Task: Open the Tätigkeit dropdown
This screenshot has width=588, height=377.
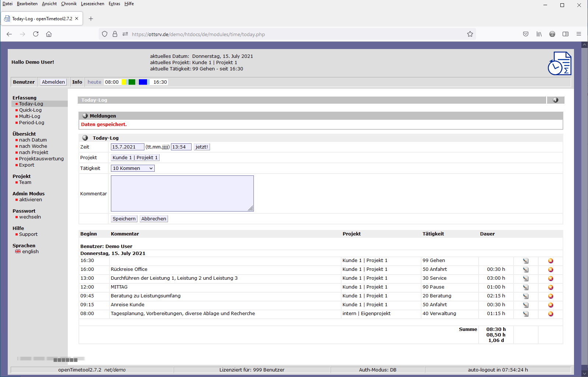Action: (133, 168)
